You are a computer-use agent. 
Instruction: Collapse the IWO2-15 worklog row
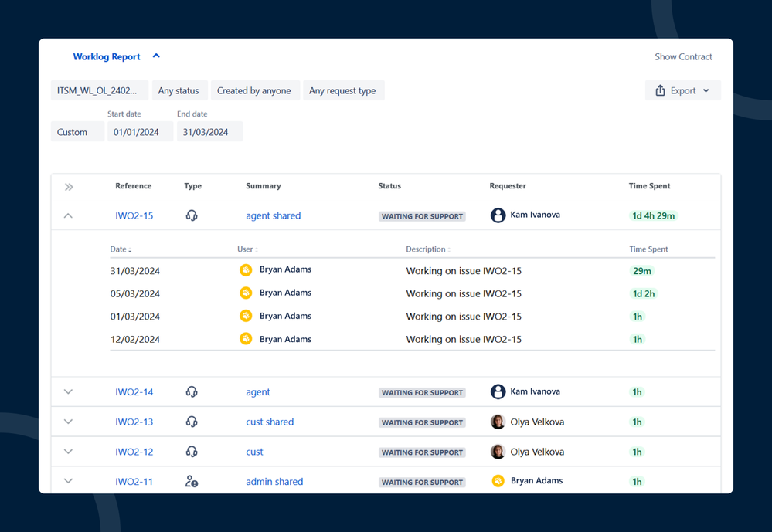(68, 216)
